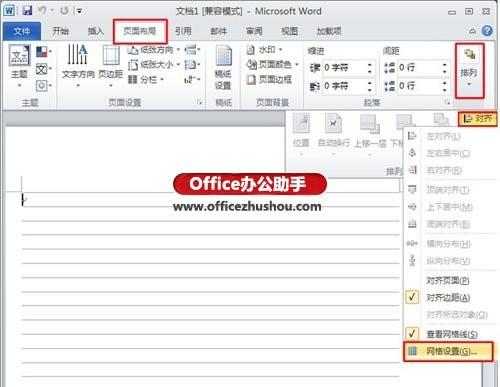
Task: Select the 页面布局 ribbon tab
Action: (x=140, y=31)
